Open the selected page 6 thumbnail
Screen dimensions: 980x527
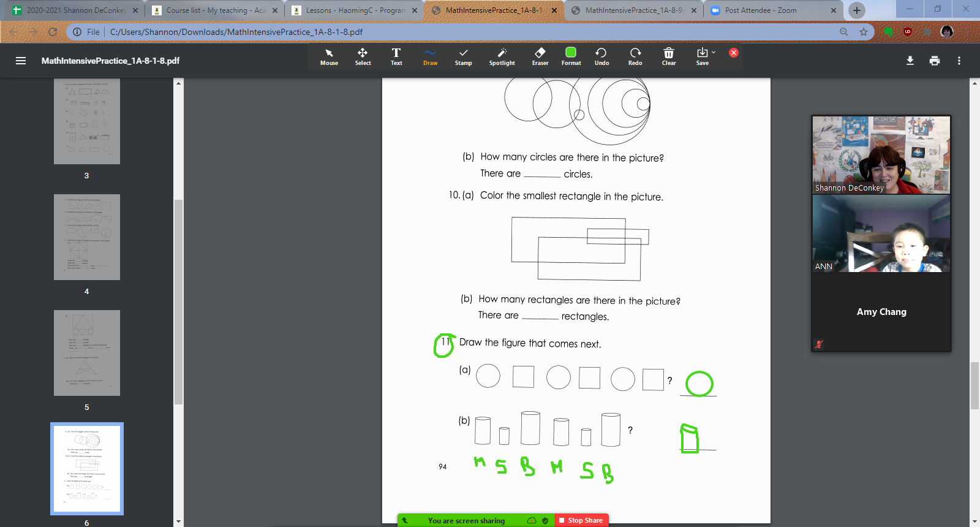(x=87, y=469)
